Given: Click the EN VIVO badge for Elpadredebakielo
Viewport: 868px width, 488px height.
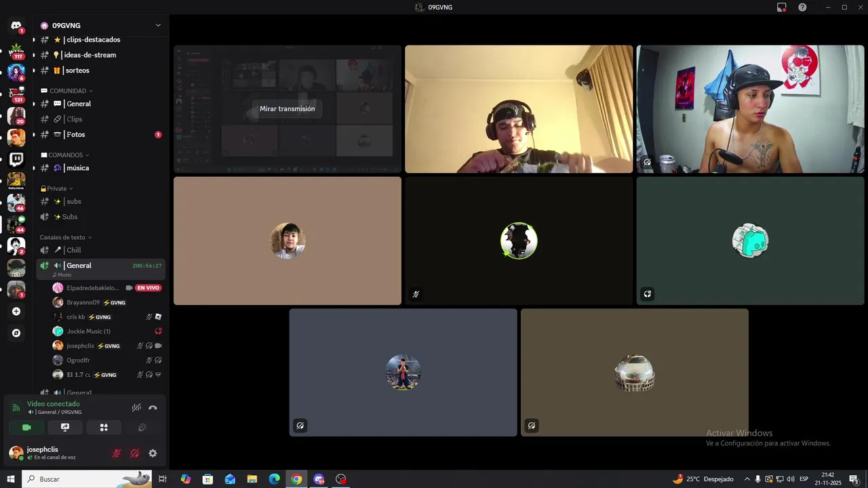Looking at the screenshot, I should click(148, 288).
